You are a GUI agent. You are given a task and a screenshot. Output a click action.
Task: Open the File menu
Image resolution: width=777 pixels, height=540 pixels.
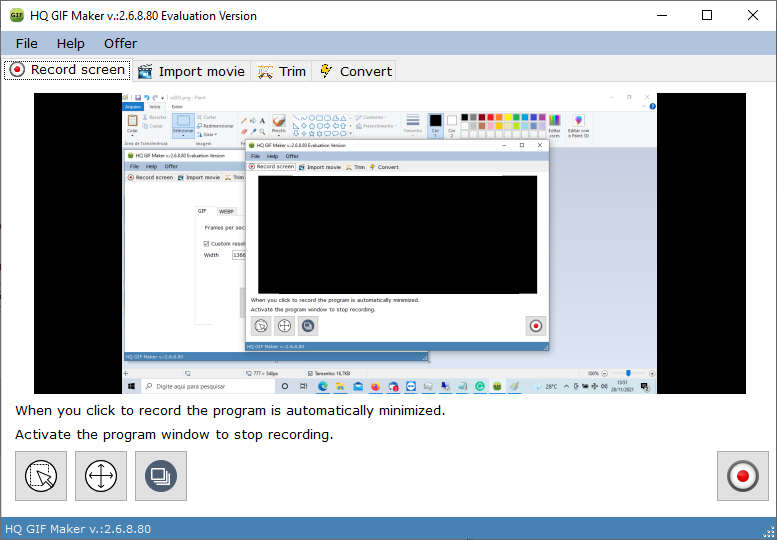tap(26, 44)
